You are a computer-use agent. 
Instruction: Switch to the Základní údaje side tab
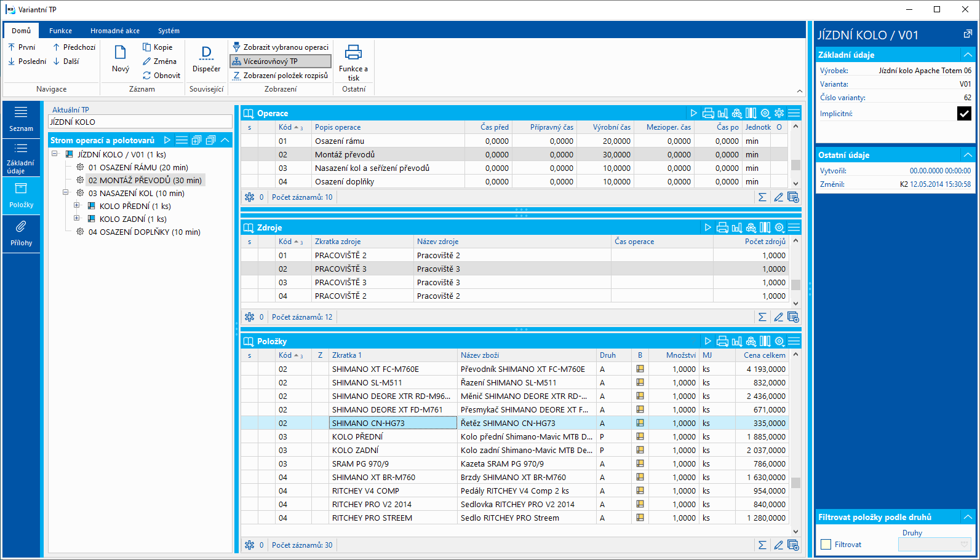[21, 158]
